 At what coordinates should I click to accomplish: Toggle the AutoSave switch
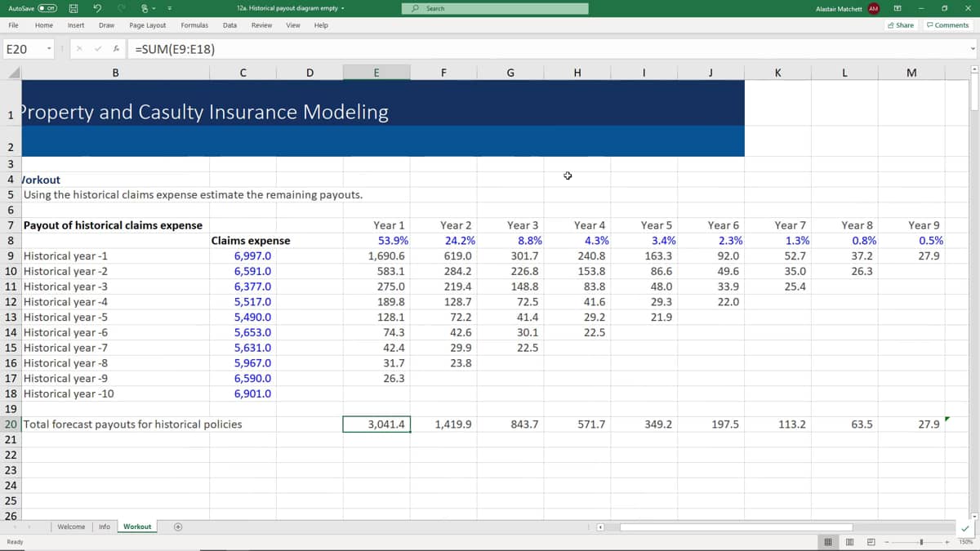point(47,9)
